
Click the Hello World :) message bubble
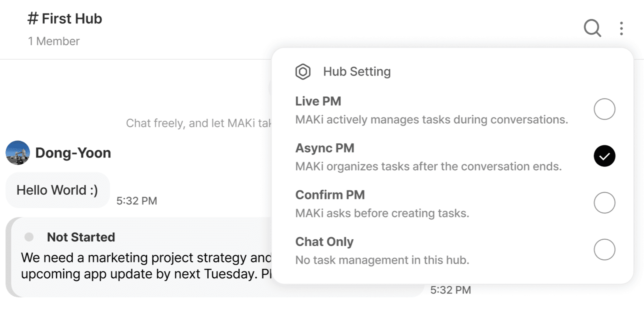click(x=57, y=190)
